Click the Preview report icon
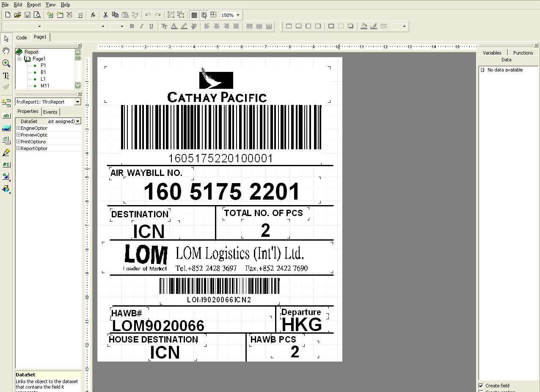This screenshot has height=392, width=540. click(x=37, y=15)
